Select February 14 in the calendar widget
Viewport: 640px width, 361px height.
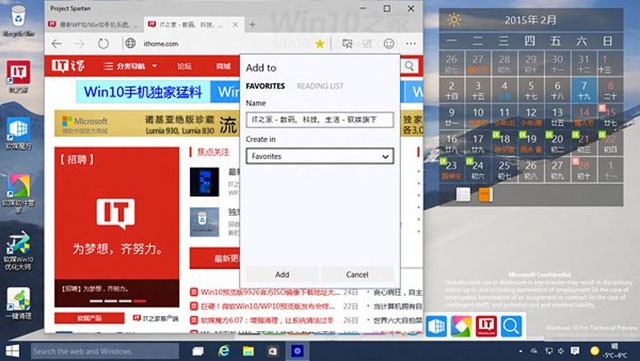click(584, 116)
